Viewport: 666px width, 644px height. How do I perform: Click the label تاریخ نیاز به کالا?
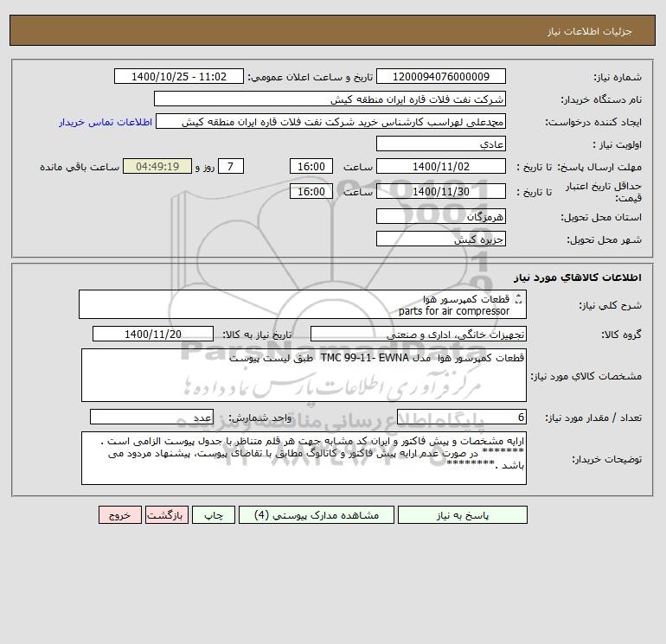coord(258,335)
